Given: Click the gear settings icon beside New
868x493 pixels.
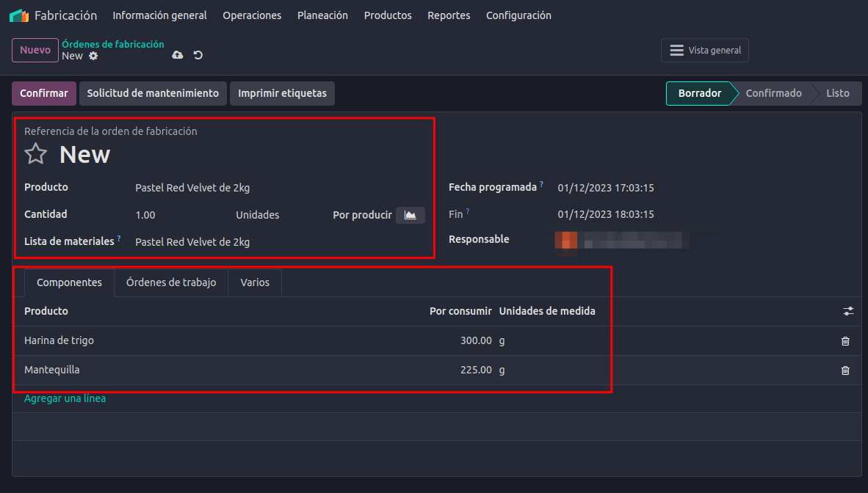Looking at the screenshot, I should 93,56.
